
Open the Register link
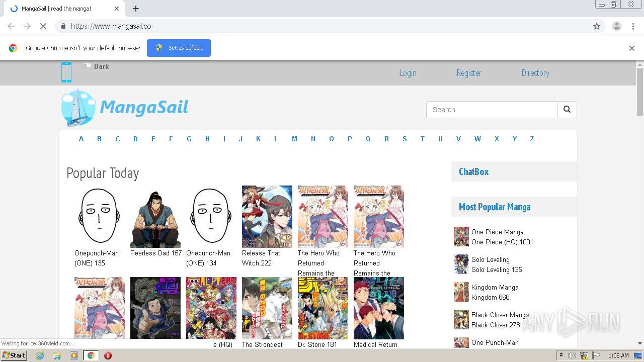(469, 73)
